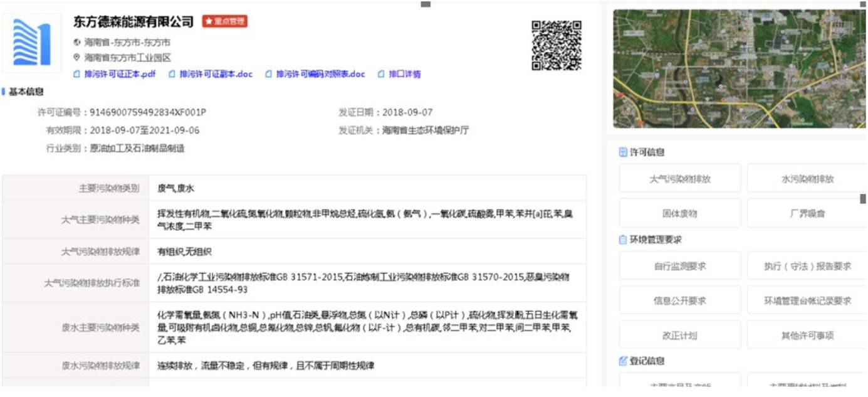
Task: Click the 基本信息 section heading
Action: click(x=26, y=92)
